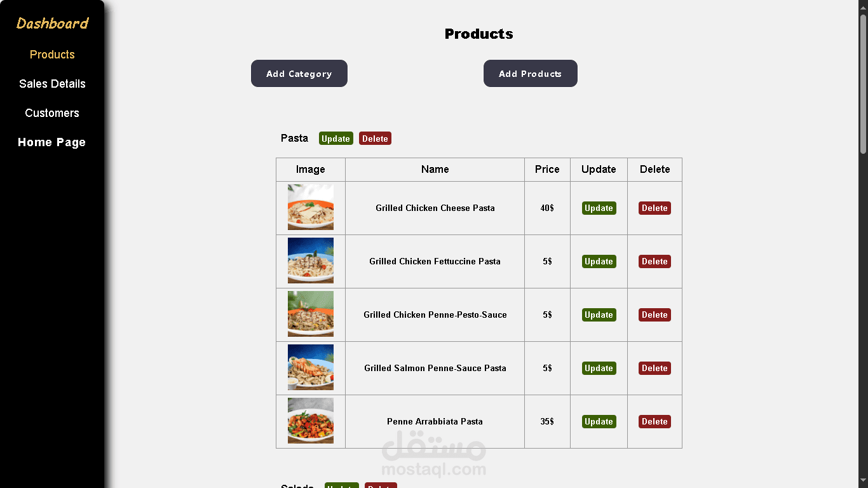This screenshot has height=488, width=868.
Task: Update Grilled Salmon Penne-Sauce Pasta
Action: [x=599, y=369]
